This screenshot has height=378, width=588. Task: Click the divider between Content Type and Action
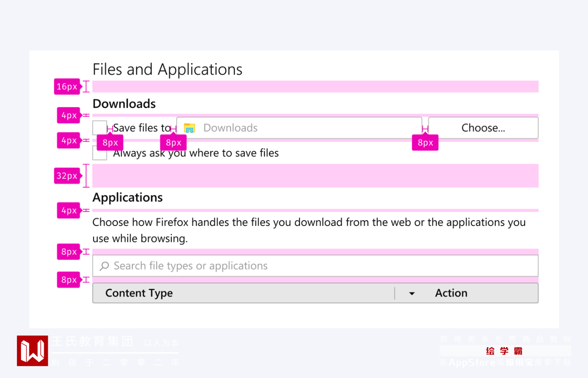tap(395, 293)
